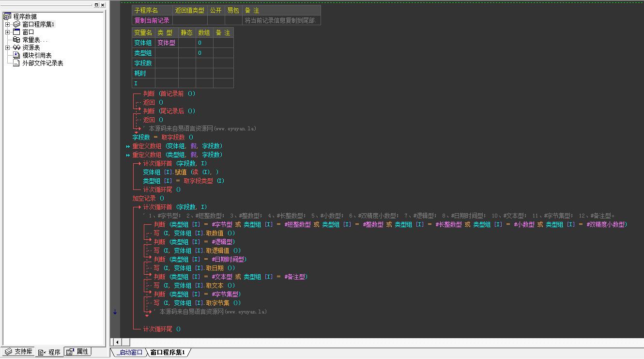The height and width of the screenshot is (359, 644).
Task: Expand the 窗口 tree node
Action: (8, 32)
